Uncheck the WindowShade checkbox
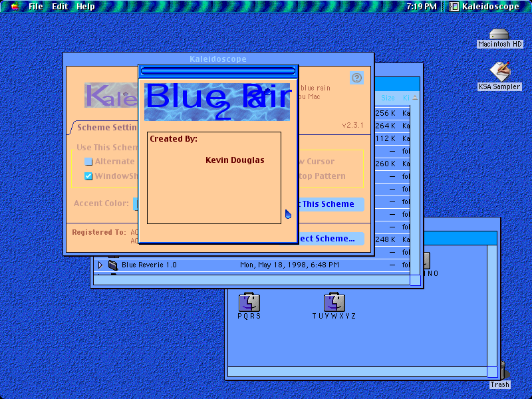The image size is (532, 399). tap(88, 176)
